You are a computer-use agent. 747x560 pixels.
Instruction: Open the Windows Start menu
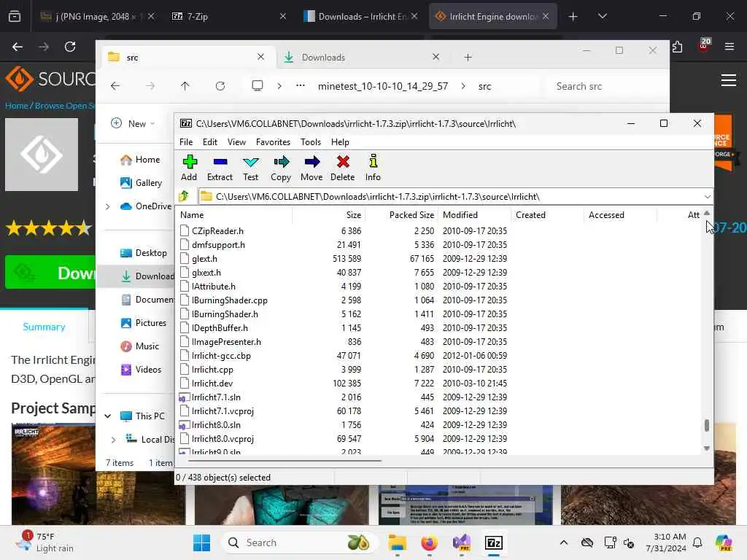click(x=201, y=542)
